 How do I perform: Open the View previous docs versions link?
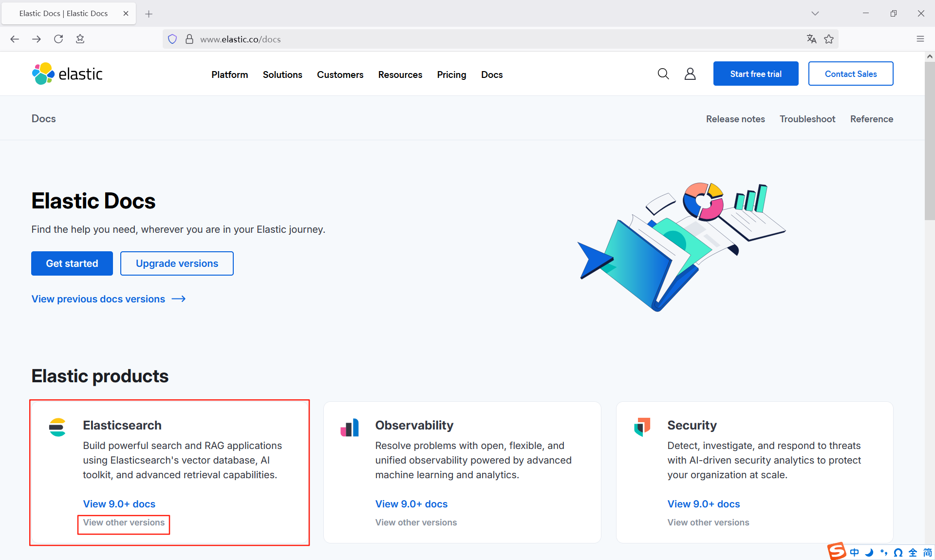[x=97, y=299]
